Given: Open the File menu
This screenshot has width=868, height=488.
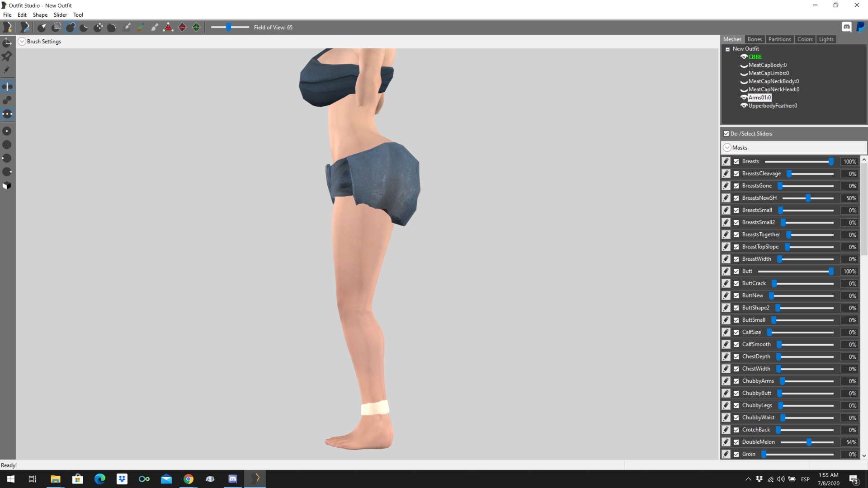Looking at the screenshot, I should click(x=7, y=15).
